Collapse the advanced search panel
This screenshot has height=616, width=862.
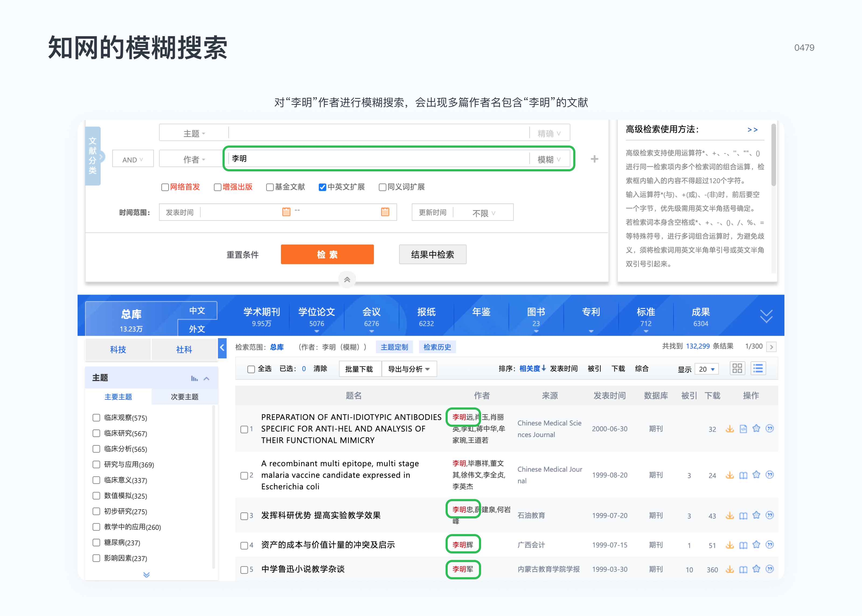347,280
